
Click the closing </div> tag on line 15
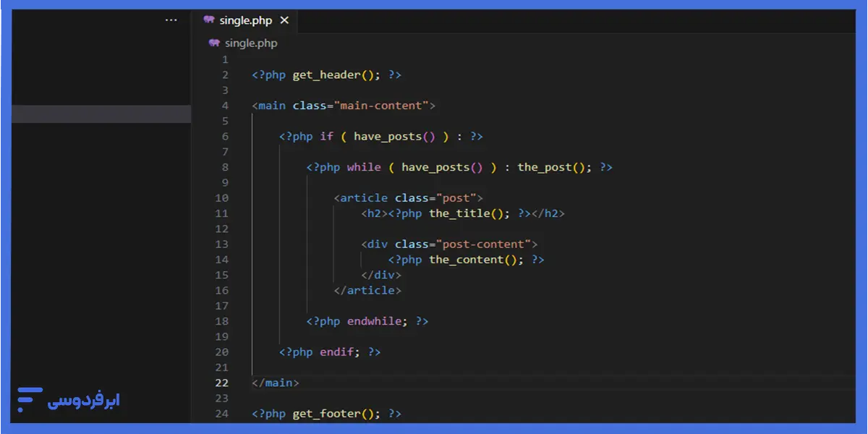pyautogui.click(x=381, y=275)
